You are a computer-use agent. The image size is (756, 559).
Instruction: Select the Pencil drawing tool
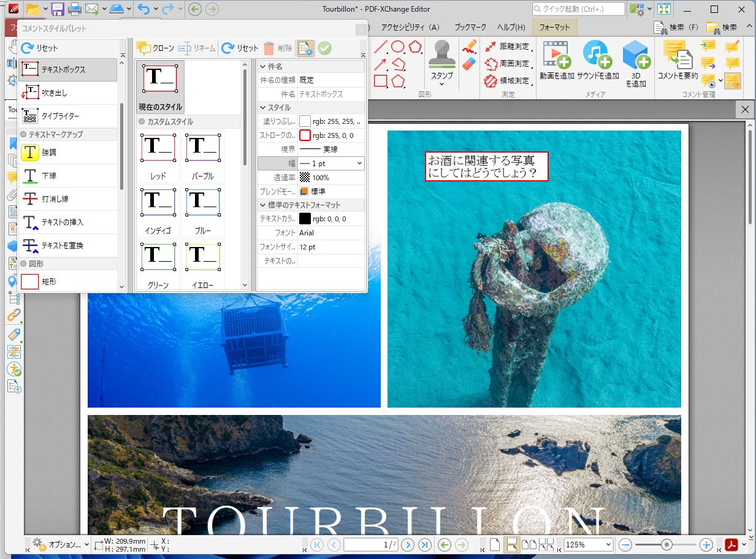pos(469,47)
